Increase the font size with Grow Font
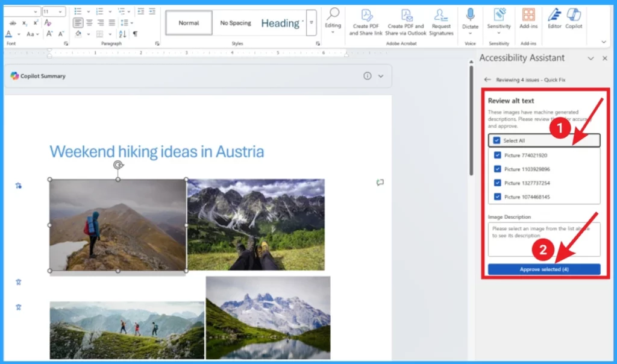Viewport: 617px width, 364px height. (x=49, y=34)
